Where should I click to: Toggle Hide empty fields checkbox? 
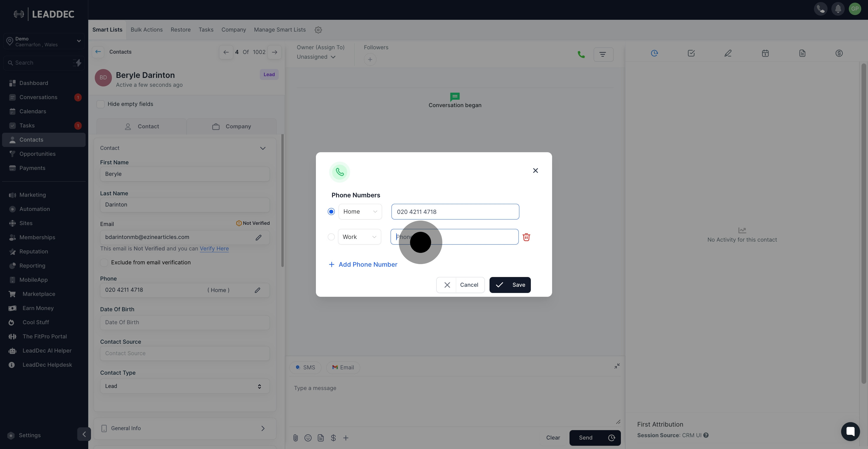tap(100, 104)
